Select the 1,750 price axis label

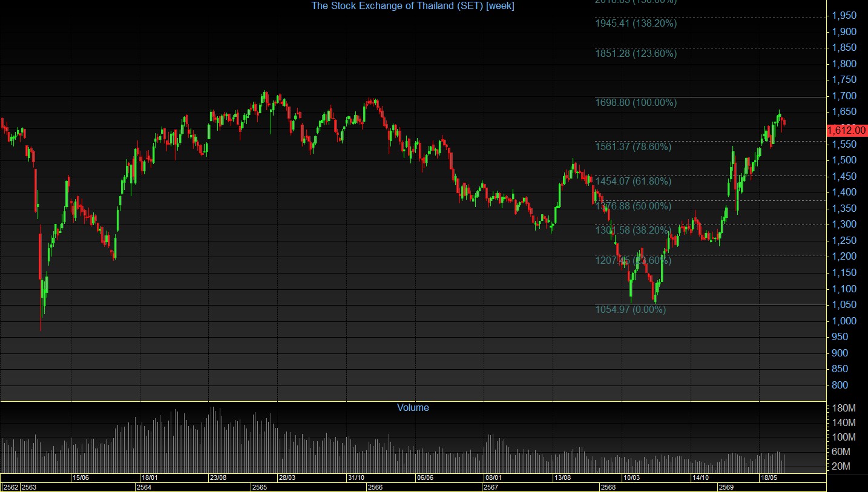point(844,80)
